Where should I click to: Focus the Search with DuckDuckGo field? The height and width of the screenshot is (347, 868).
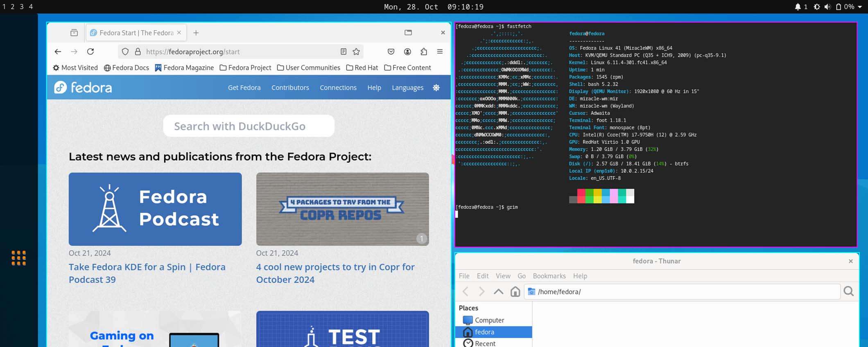249,126
